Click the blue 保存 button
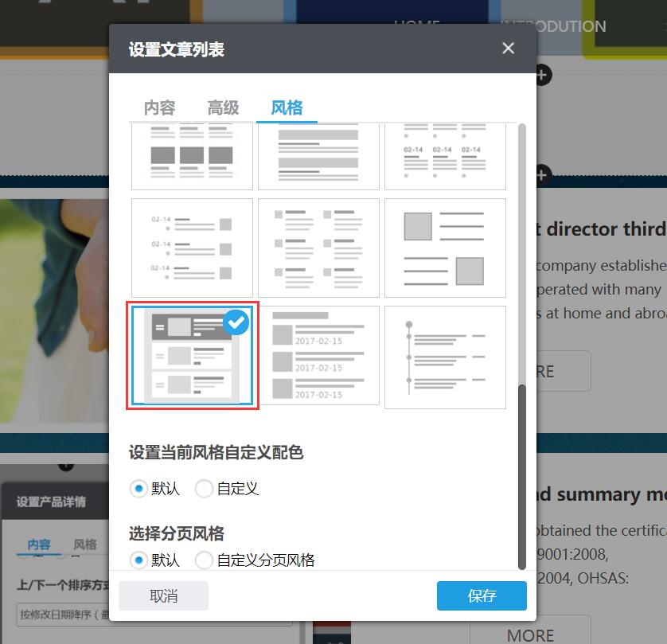 [x=482, y=595]
